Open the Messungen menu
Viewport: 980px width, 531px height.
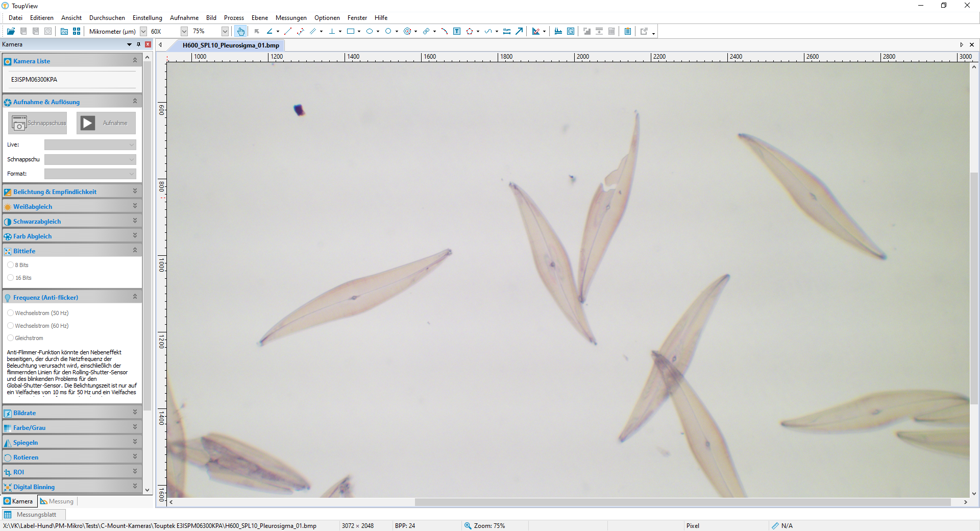(x=291, y=18)
